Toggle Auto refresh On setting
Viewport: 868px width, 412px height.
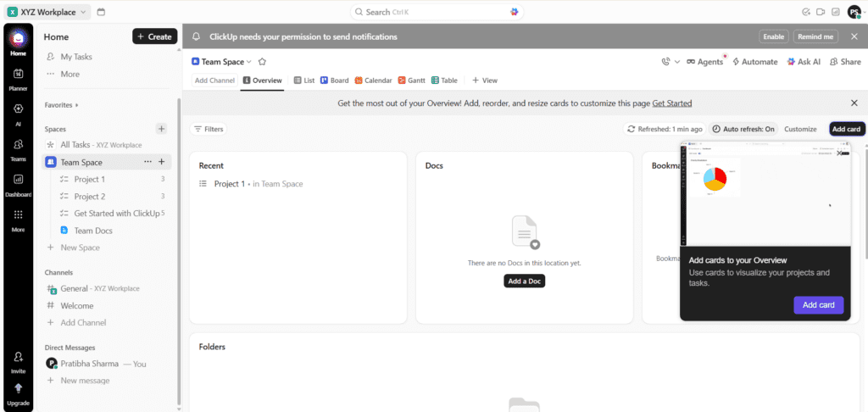[743, 129]
